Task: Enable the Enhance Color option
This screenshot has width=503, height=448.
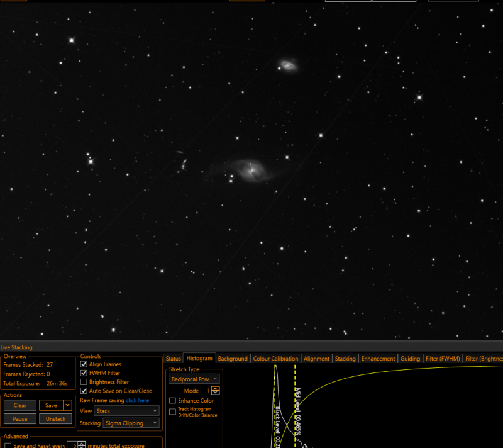Action: (172, 401)
